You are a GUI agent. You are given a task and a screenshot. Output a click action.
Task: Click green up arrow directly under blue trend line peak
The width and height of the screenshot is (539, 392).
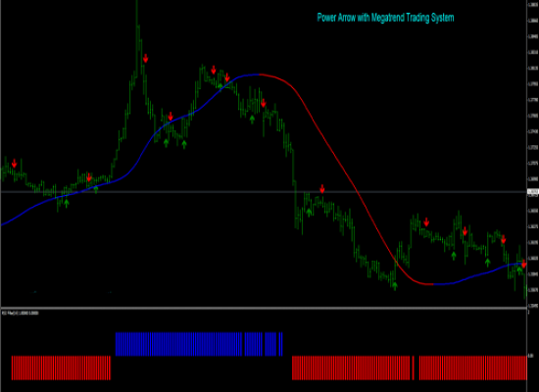pos(252,120)
